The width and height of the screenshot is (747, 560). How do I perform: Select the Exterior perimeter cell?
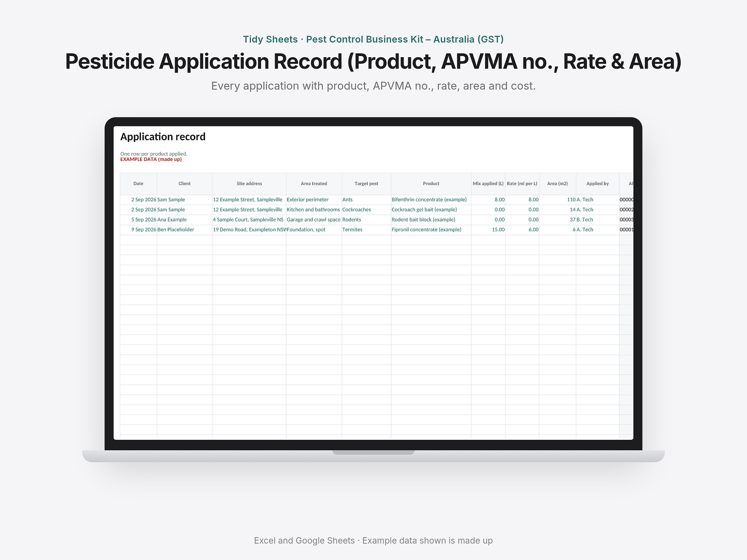click(314, 199)
